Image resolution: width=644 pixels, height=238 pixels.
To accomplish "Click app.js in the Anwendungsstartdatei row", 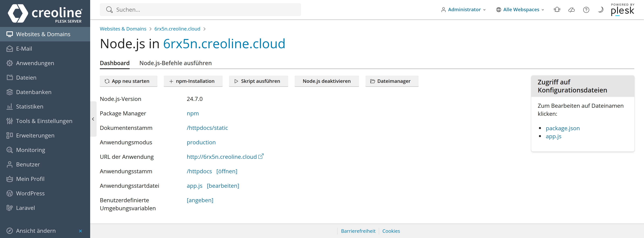I will [x=194, y=186].
